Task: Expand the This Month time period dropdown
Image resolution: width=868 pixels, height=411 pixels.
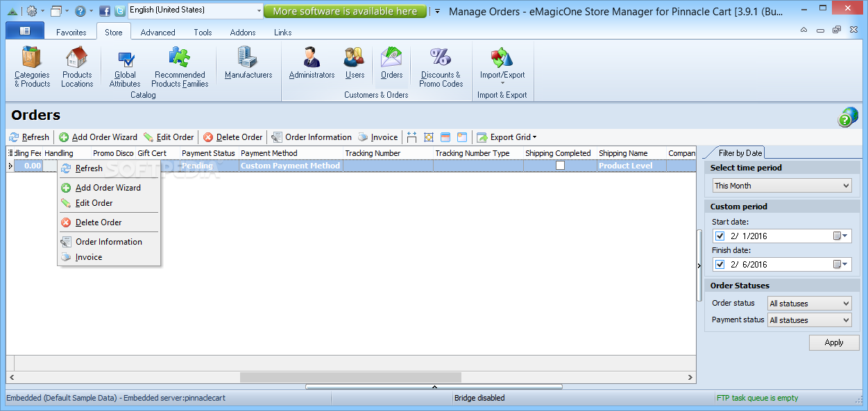Action: coord(782,186)
